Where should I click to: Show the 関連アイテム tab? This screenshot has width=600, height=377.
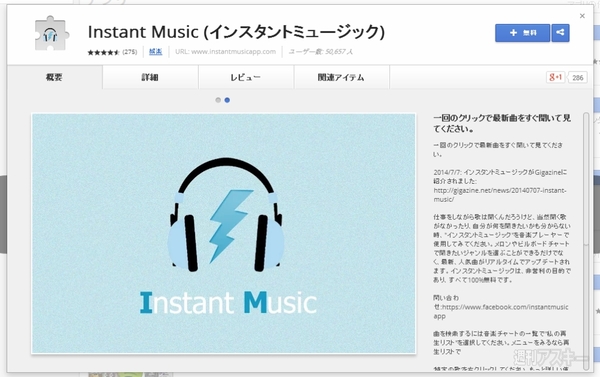tap(341, 77)
